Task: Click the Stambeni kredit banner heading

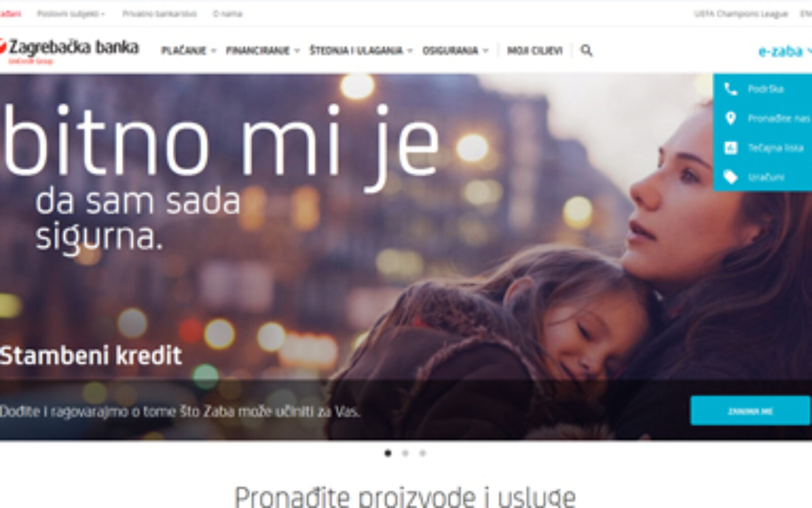Action: (x=91, y=355)
